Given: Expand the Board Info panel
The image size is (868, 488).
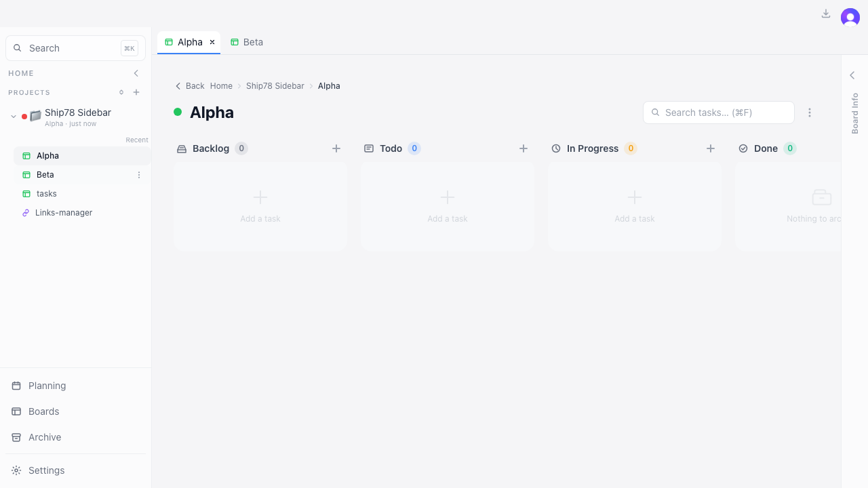Looking at the screenshot, I should tap(852, 75).
